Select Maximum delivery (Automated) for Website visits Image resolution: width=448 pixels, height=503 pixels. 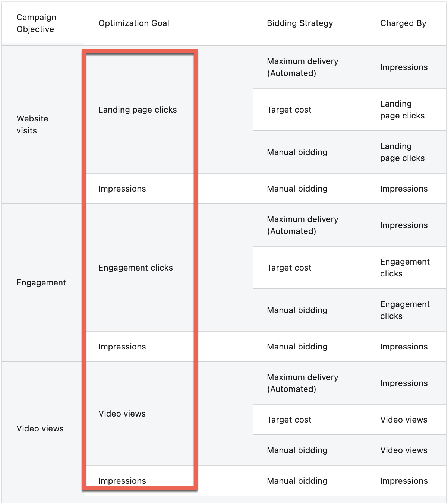click(x=302, y=67)
